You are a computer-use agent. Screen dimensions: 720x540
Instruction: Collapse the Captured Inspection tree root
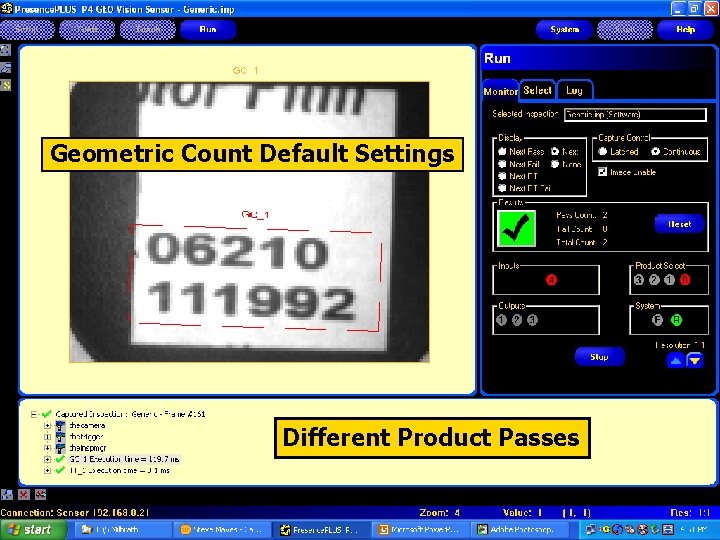[x=34, y=414]
